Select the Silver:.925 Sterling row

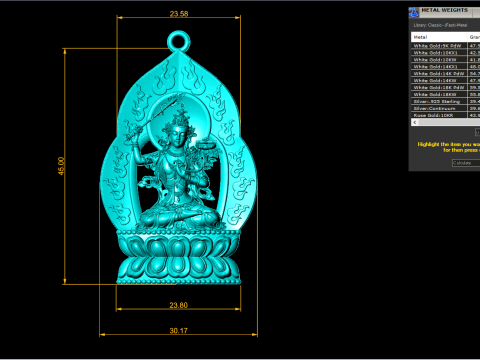(x=445, y=101)
